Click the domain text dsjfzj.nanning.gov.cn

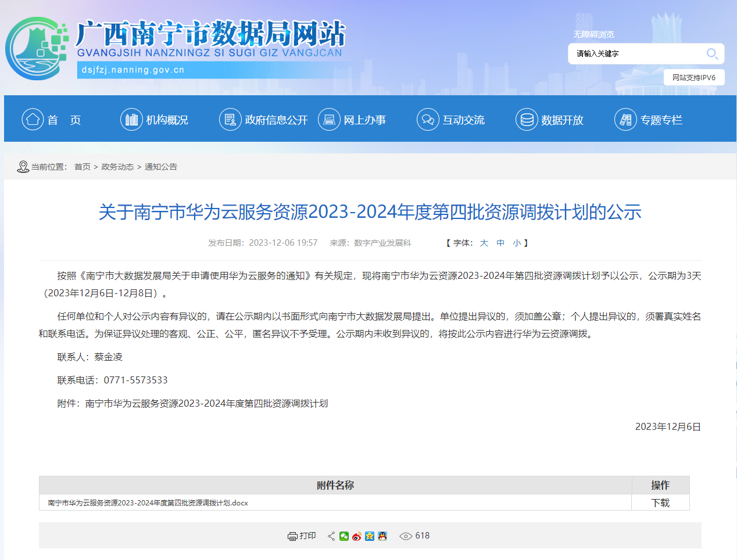coord(133,70)
